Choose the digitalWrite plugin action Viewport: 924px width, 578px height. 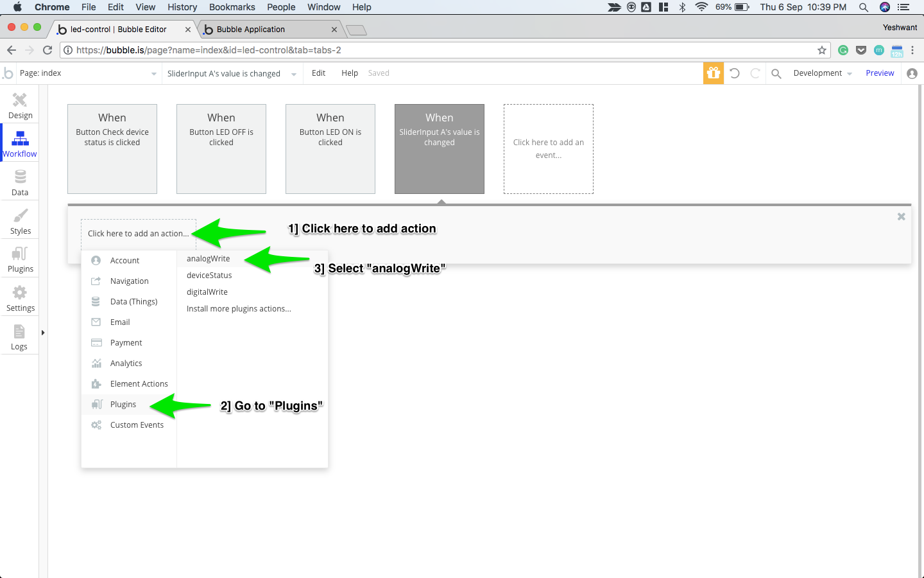[207, 292]
